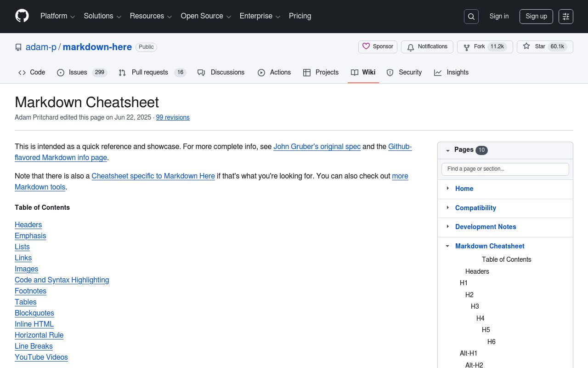Image resolution: width=588 pixels, height=368 pixels.
Task: Open the command palette
Action: point(565,16)
